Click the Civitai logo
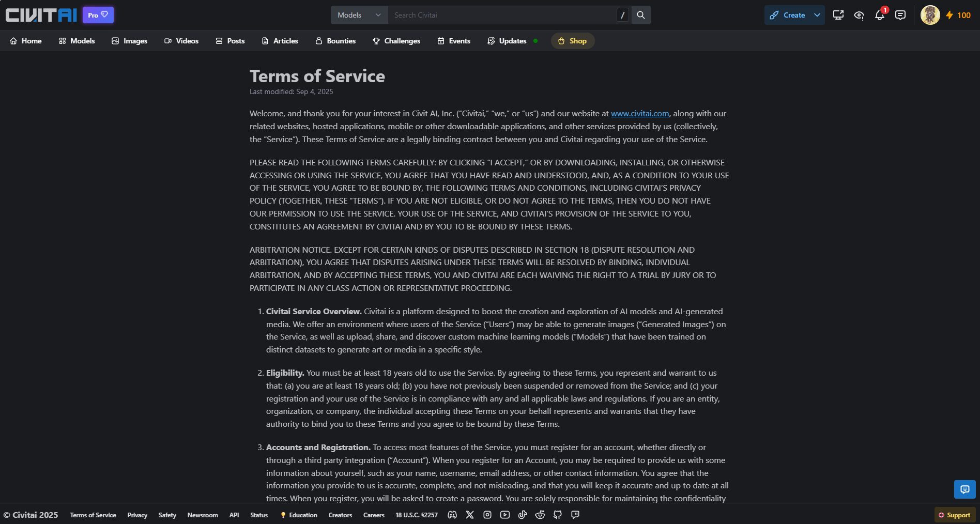980x524 pixels. [41, 15]
